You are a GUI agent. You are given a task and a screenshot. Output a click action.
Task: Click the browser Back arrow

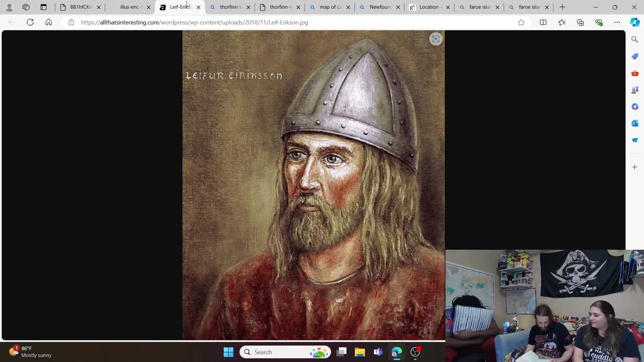click(12, 22)
